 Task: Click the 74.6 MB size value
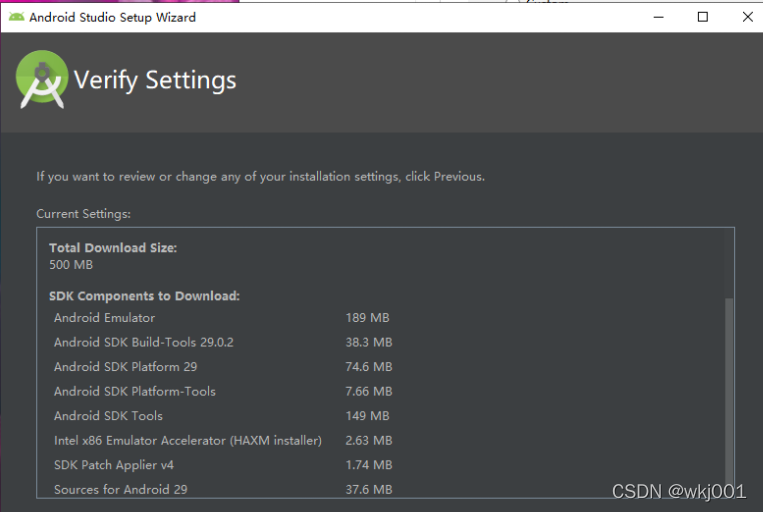click(369, 366)
